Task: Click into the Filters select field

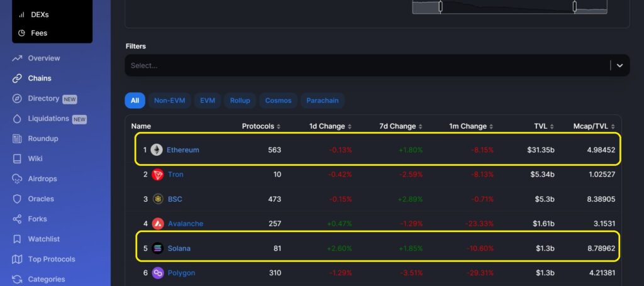Action: point(365,65)
